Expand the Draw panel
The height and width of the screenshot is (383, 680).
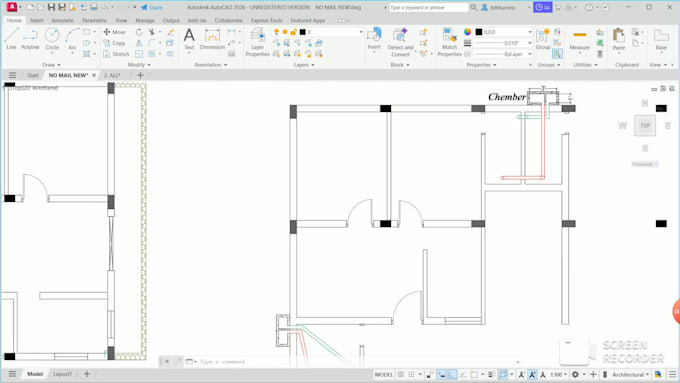click(x=51, y=65)
